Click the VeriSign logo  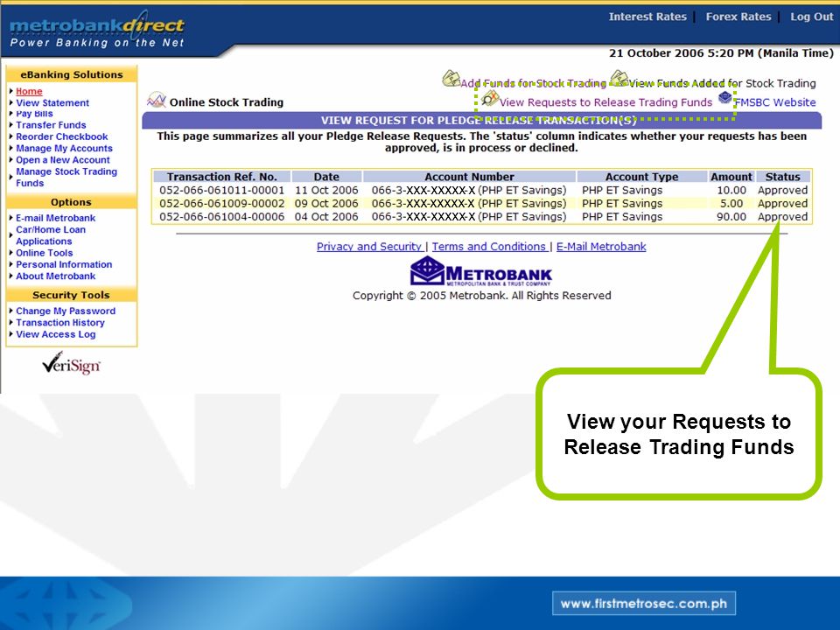click(71, 364)
